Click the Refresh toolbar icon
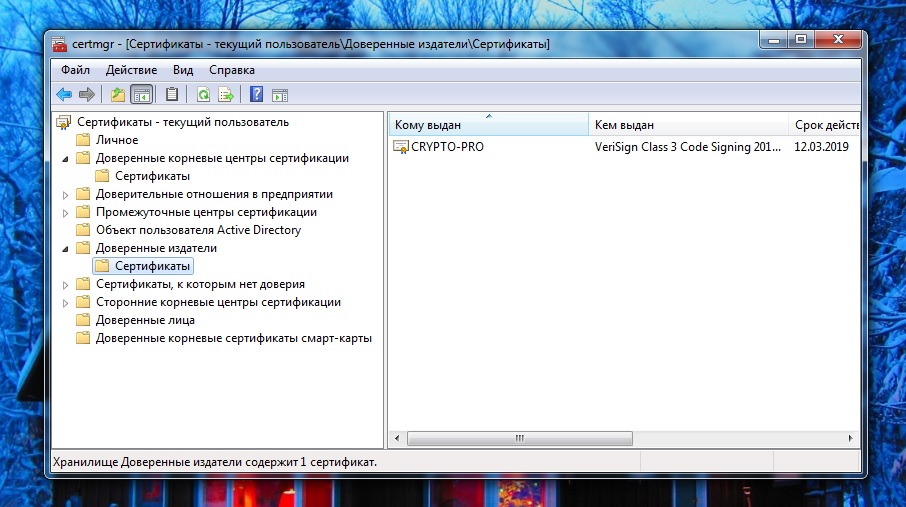This screenshot has height=507, width=906. coord(203,95)
